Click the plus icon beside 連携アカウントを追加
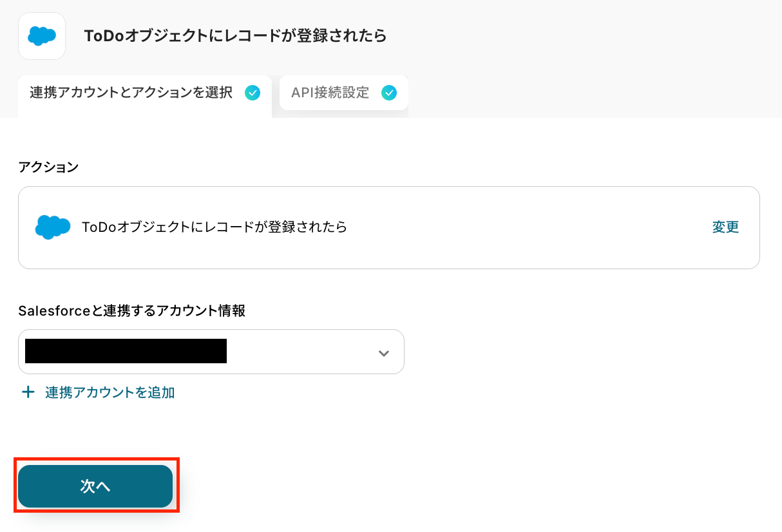The image size is (782, 532). pos(28,392)
